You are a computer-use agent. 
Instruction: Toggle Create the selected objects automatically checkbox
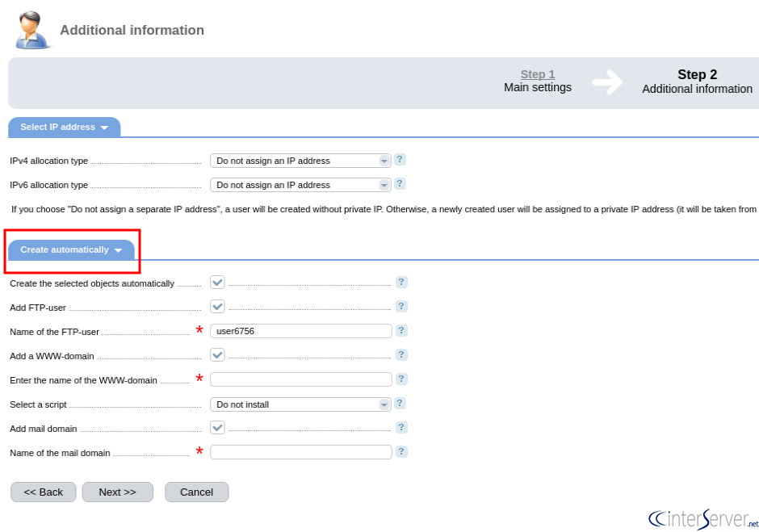(217, 283)
